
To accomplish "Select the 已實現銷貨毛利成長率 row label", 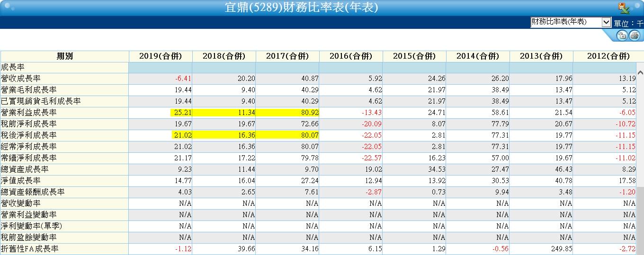I will [41, 101].
